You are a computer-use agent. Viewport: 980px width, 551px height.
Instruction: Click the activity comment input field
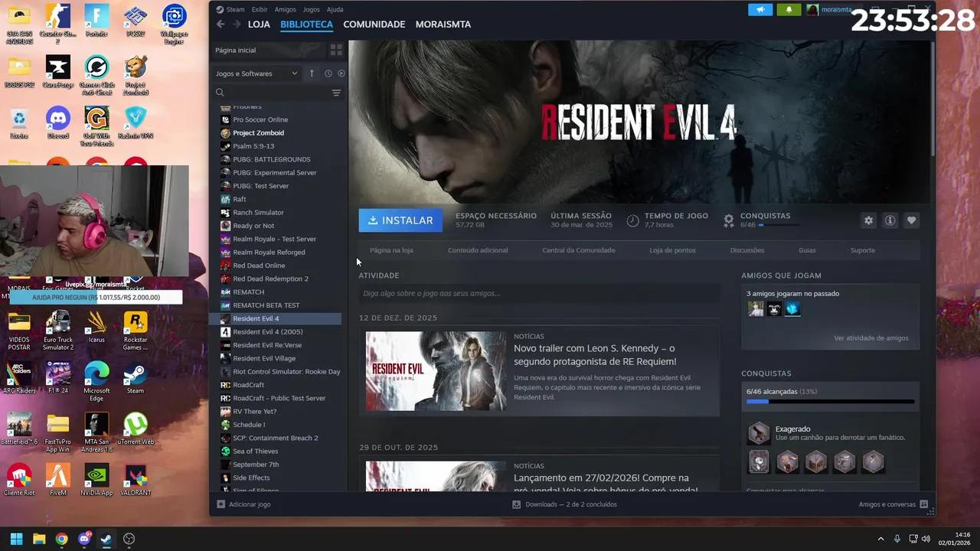[539, 293]
